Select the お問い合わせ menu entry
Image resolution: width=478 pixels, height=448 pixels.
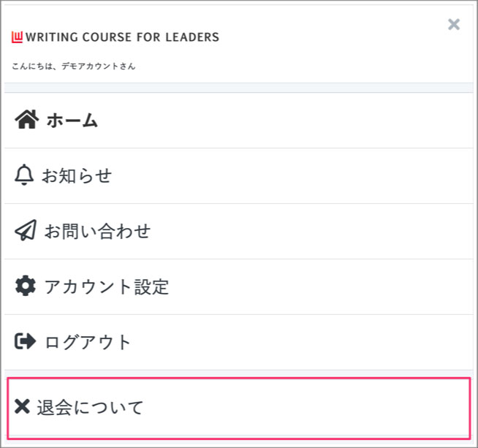(x=97, y=232)
